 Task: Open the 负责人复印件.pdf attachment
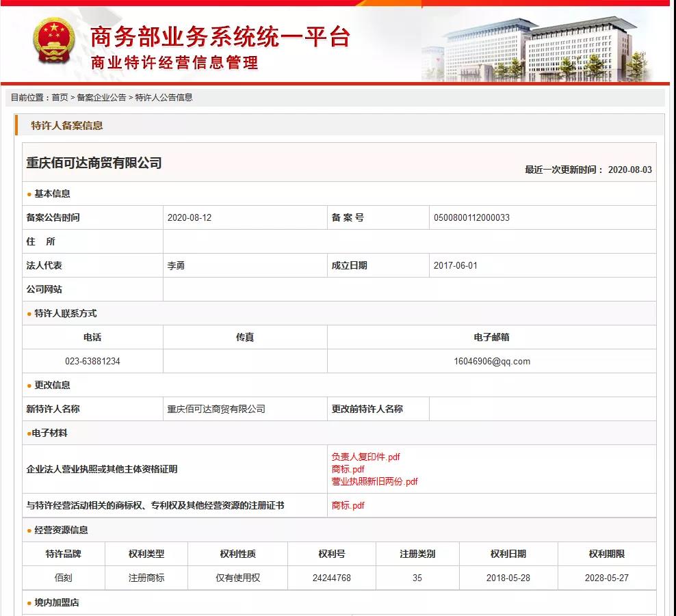point(365,457)
